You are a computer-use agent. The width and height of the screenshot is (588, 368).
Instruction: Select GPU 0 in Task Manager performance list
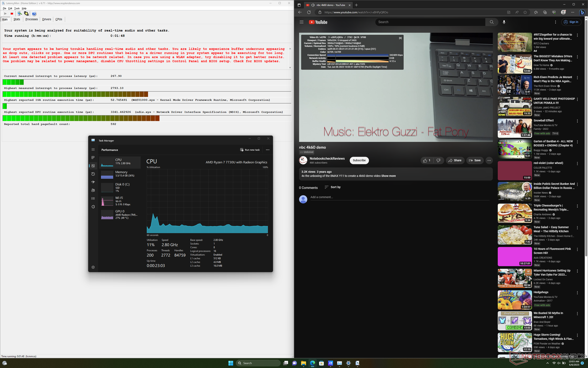120,215
